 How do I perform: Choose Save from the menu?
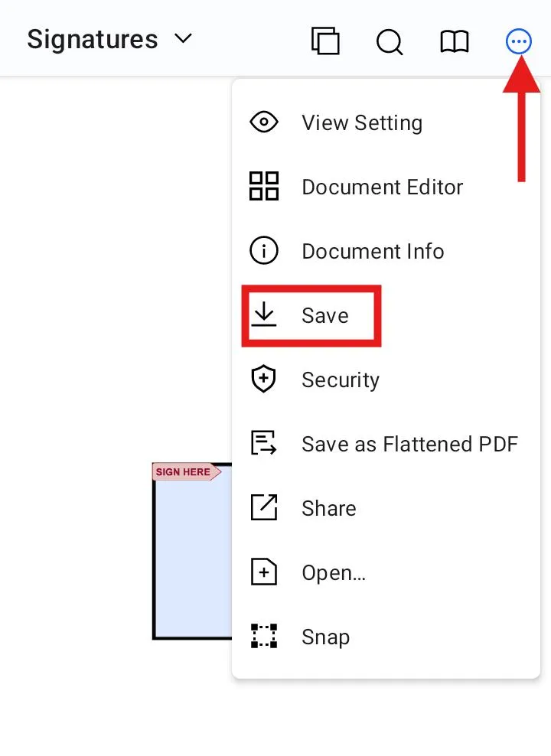click(324, 315)
